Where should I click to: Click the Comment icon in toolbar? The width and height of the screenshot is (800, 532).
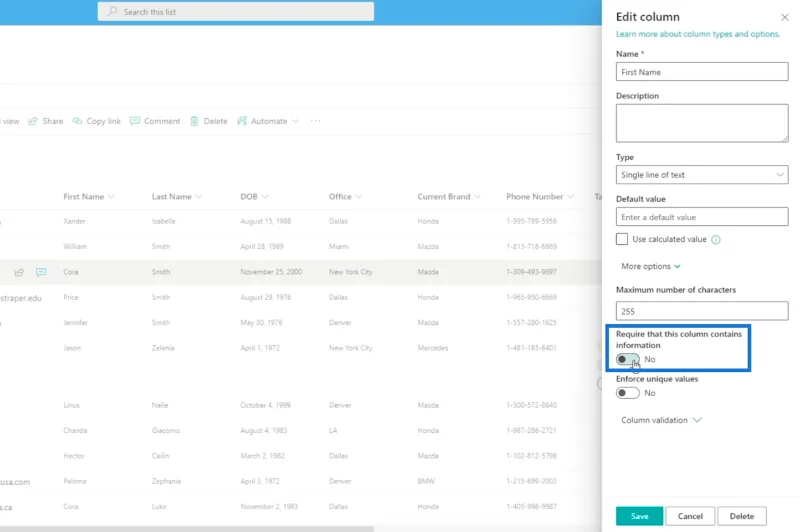[135, 121]
